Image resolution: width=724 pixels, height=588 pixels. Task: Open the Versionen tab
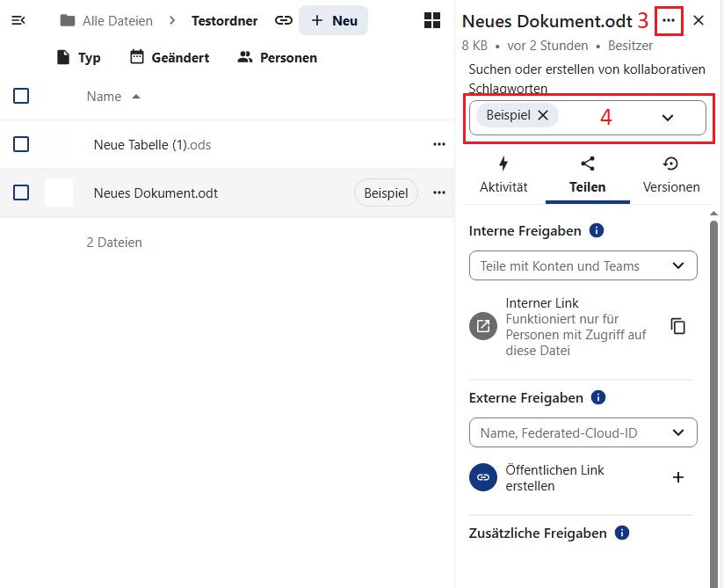pyautogui.click(x=671, y=175)
